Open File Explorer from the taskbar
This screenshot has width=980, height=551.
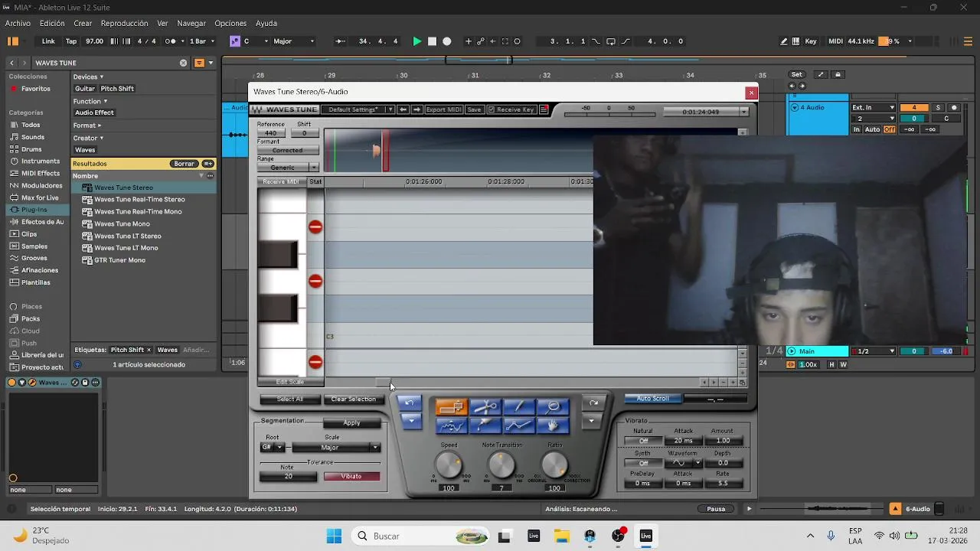point(561,536)
